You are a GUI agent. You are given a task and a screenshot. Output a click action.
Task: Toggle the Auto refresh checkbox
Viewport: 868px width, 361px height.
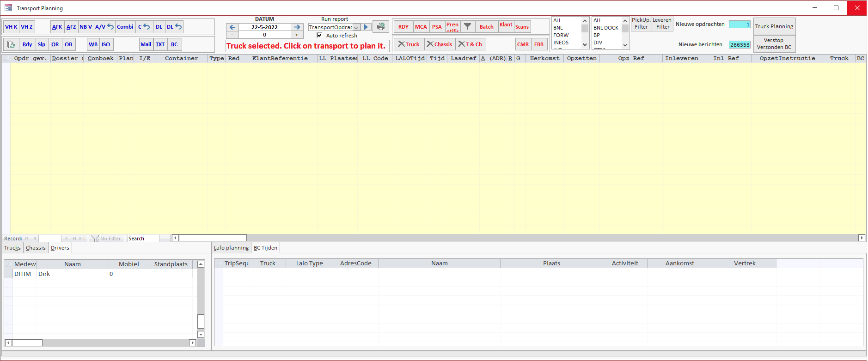pyautogui.click(x=319, y=35)
